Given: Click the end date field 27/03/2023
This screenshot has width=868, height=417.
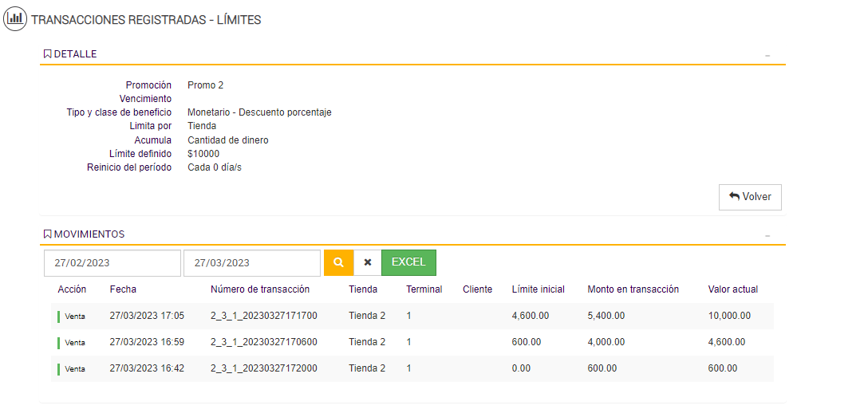Looking at the screenshot, I should point(251,263).
